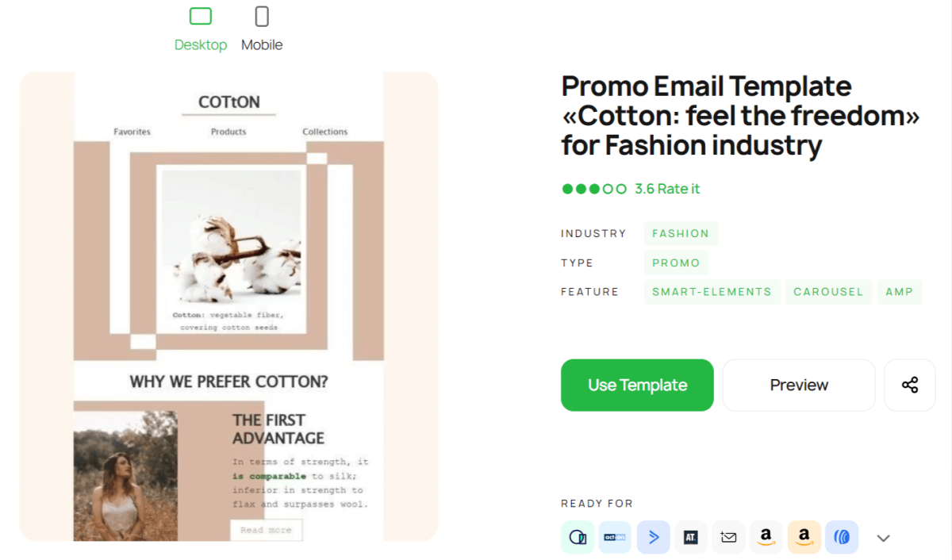Open the share options icon
This screenshot has width=952, height=560.
910,385
